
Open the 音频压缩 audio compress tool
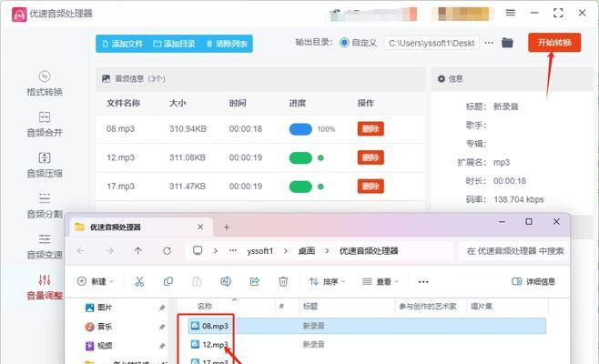(x=45, y=165)
